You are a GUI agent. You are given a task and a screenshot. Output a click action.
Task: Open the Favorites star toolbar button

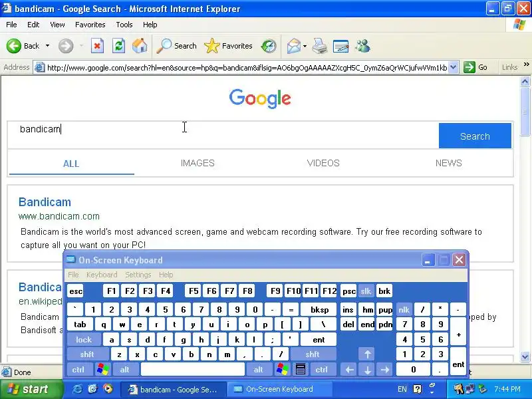[228, 46]
